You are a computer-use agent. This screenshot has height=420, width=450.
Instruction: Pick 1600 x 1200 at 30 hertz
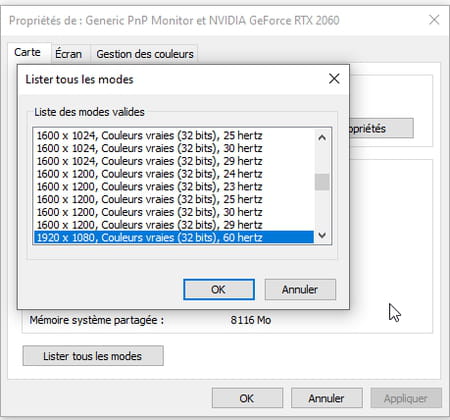click(174, 212)
